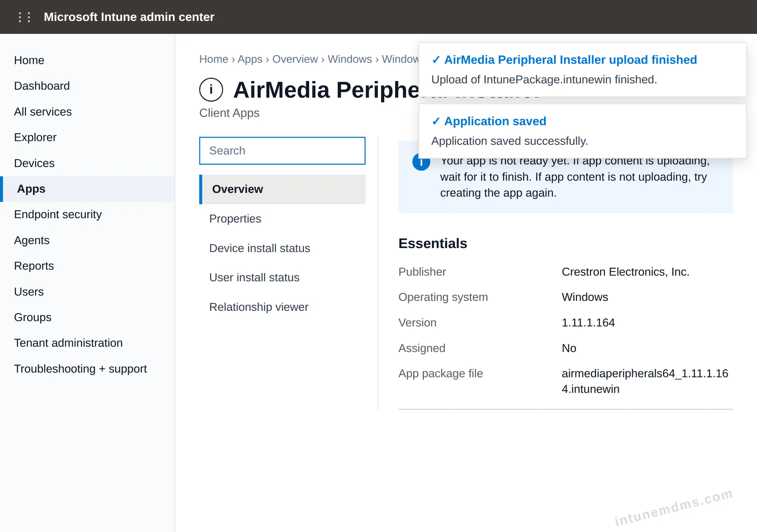The width and height of the screenshot is (757, 532).
Task: Click the 'Application saved successfully.' text
Action: coord(510,141)
